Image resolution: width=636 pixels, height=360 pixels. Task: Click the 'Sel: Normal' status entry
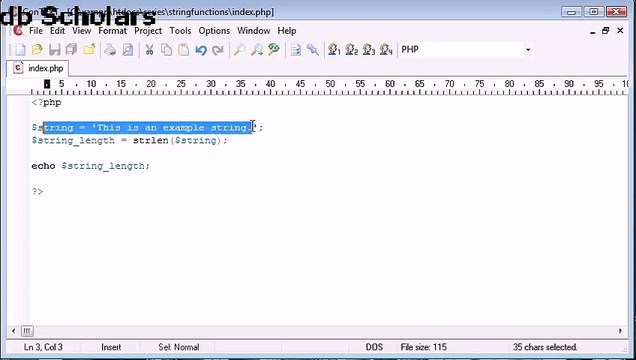(x=178, y=347)
